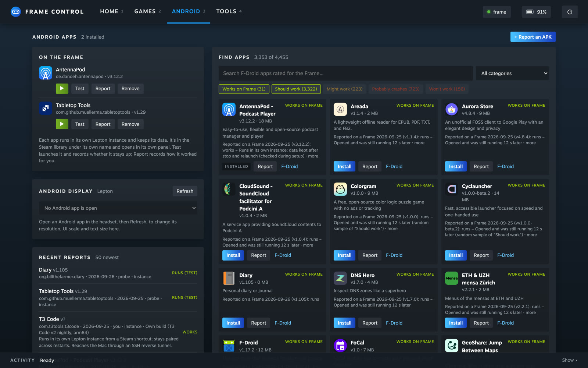Click Refresh in Android Display panel
The height and width of the screenshot is (368, 588).
[x=185, y=191]
